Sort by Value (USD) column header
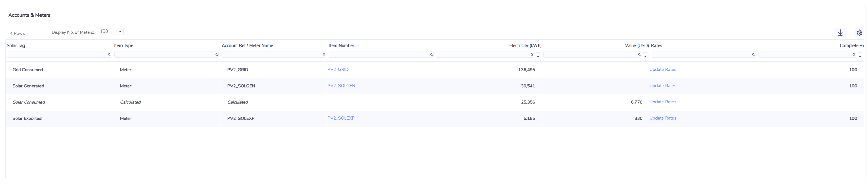868x186 pixels. (x=636, y=45)
